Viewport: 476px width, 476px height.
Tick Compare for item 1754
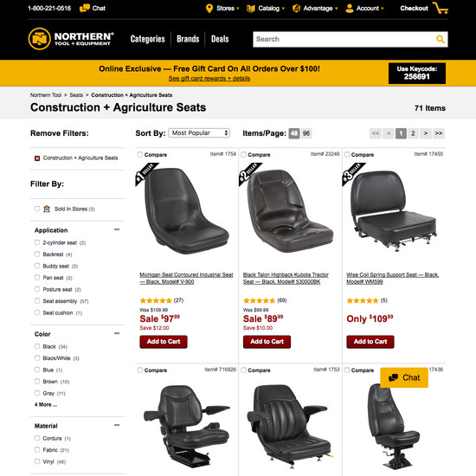pyautogui.click(x=140, y=155)
